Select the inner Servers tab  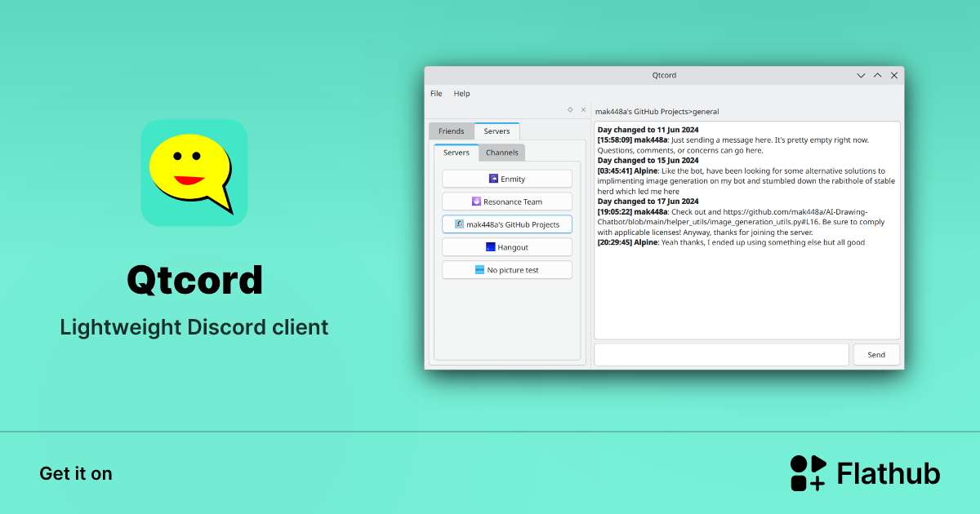tap(455, 153)
